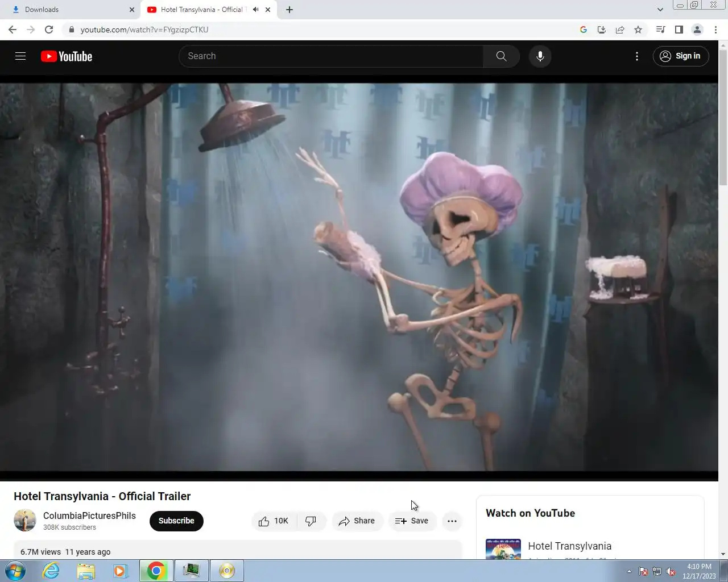Image resolution: width=728 pixels, height=582 pixels.
Task: Open Chrome profile avatar menu
Action: [x=697, y=30]
